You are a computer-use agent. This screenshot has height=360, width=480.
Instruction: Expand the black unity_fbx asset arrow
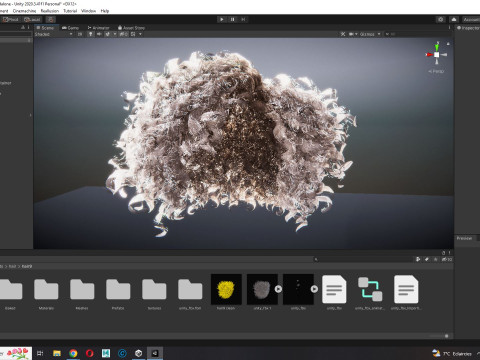point(314,289)
